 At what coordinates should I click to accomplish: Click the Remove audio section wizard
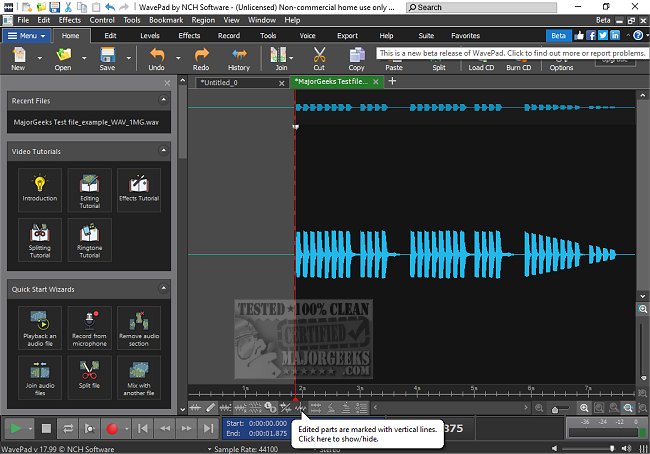(x=139, y=326)
